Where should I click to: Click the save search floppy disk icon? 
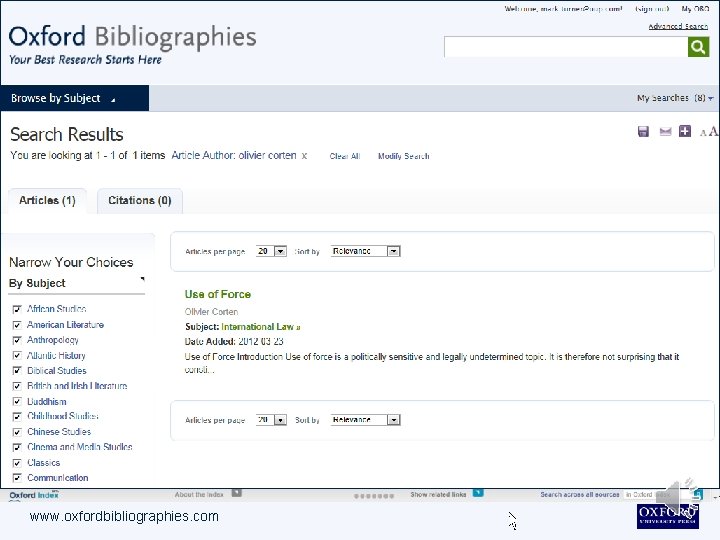click(x=643, y=131)
